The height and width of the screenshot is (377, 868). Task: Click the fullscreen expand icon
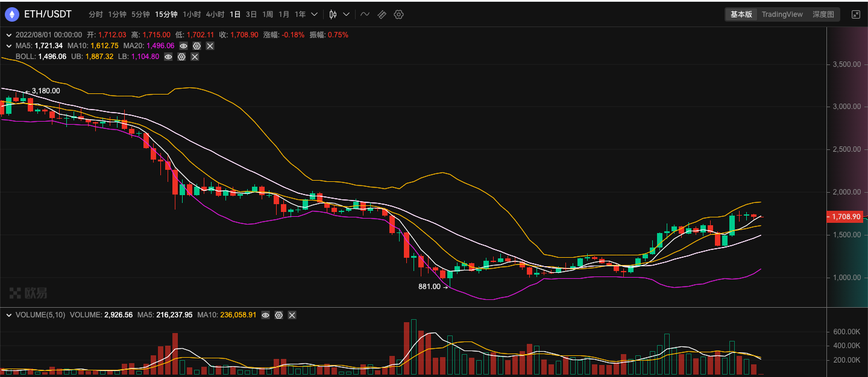coord(855,14)
